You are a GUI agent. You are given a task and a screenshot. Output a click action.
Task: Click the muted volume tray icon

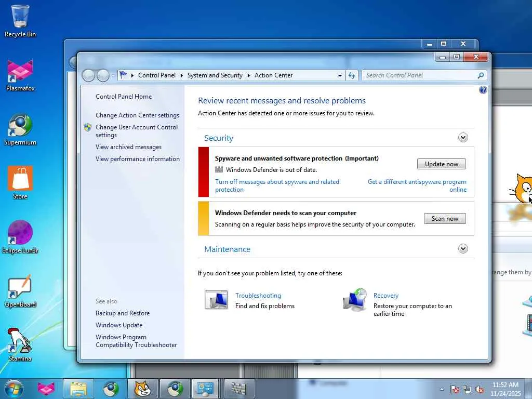[480, 389]
